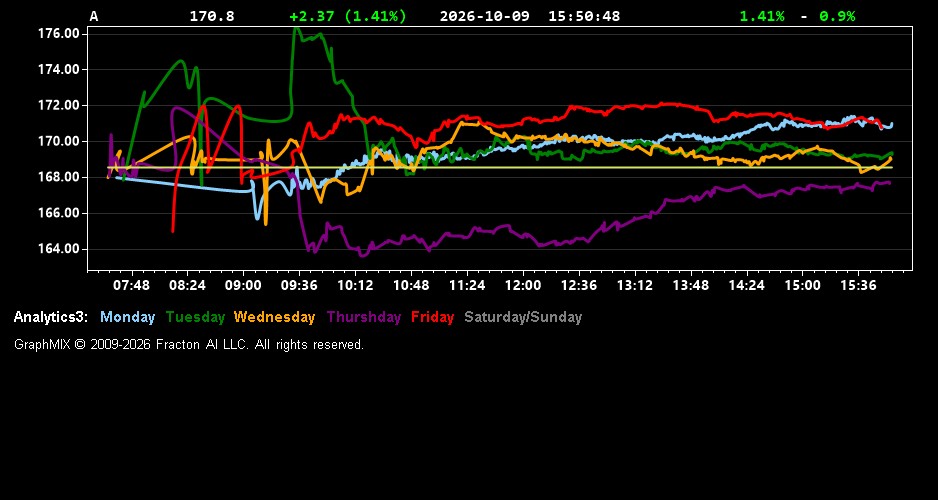Click the 164.00 y-axis label
The height and width of the screenshot is (500, 938).
[x=59, y=249]
